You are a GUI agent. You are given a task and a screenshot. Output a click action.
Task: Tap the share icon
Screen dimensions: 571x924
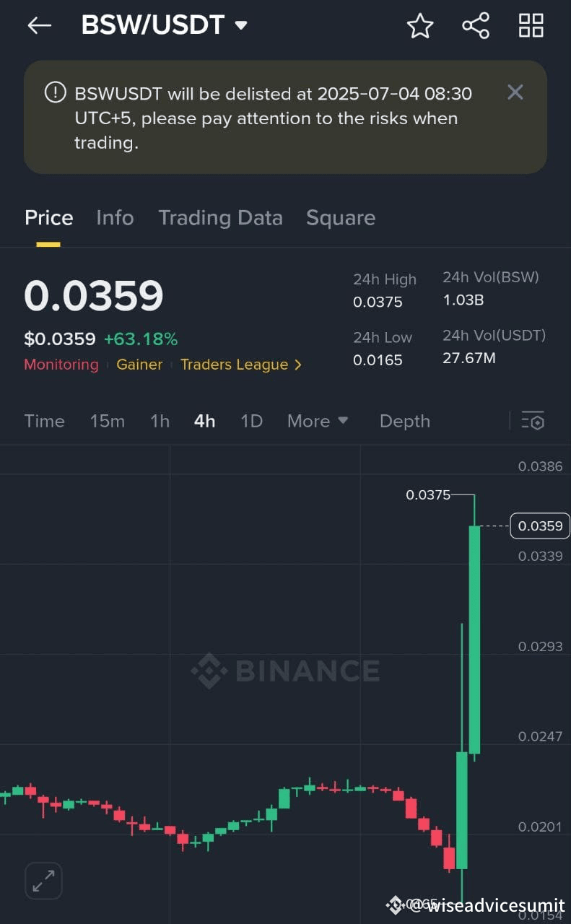click(x=476, y=26)
